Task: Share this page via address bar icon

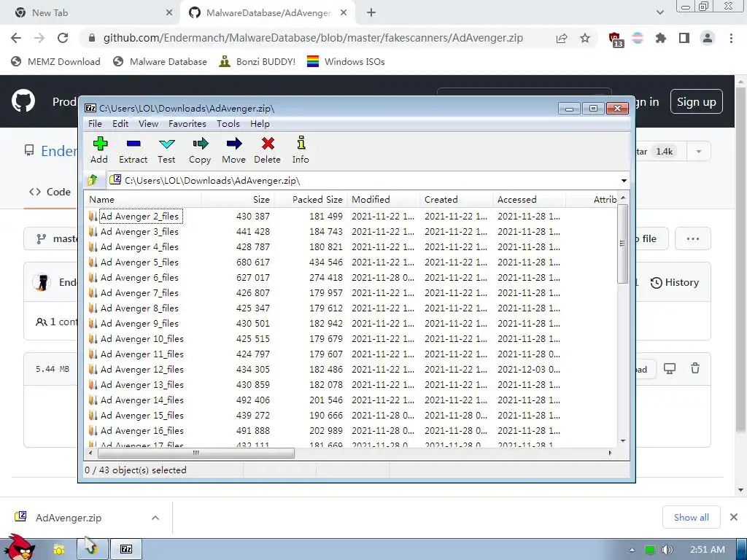Action: pos(562,38)
